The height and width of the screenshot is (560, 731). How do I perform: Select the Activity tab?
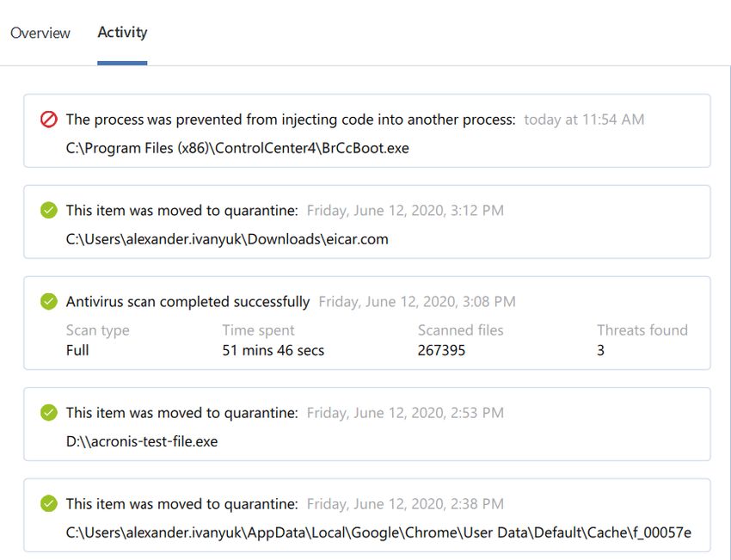click(x=122, y=33)
